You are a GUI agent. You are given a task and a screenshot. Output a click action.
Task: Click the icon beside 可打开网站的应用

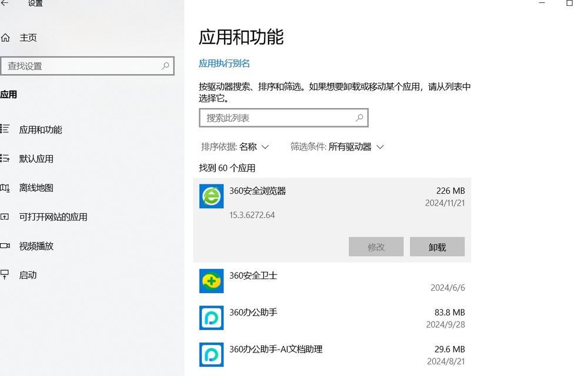point(5,216)
